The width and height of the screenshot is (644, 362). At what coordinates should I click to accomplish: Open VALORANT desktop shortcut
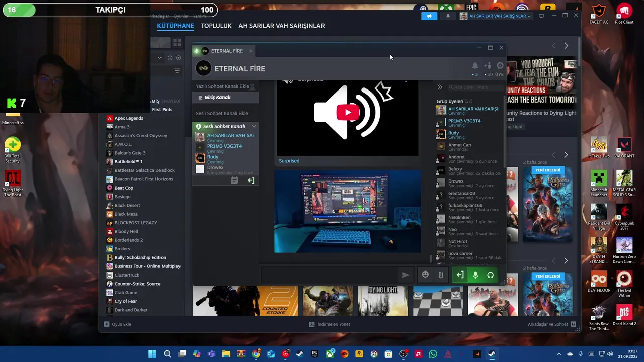[624, 148]
